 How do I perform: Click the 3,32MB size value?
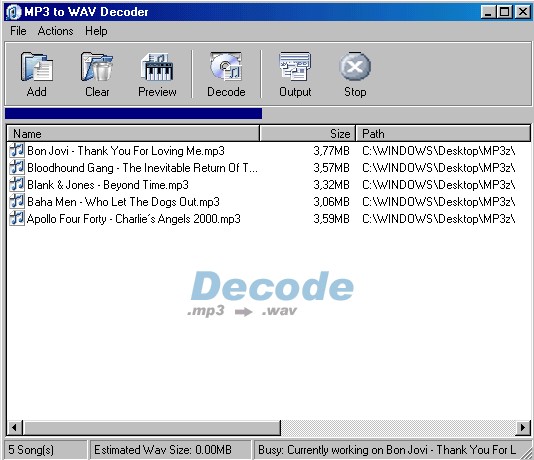[x=331, y=185]
